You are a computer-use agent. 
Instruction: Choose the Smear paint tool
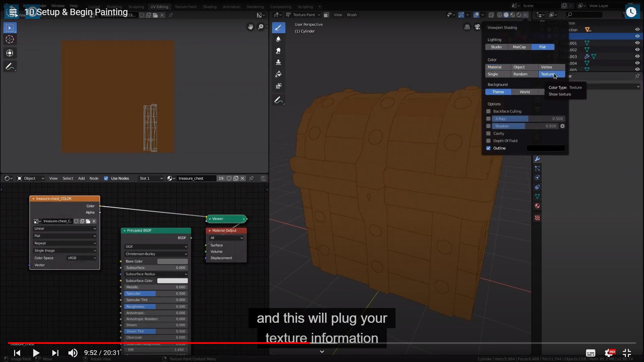(x=278, y=51)
